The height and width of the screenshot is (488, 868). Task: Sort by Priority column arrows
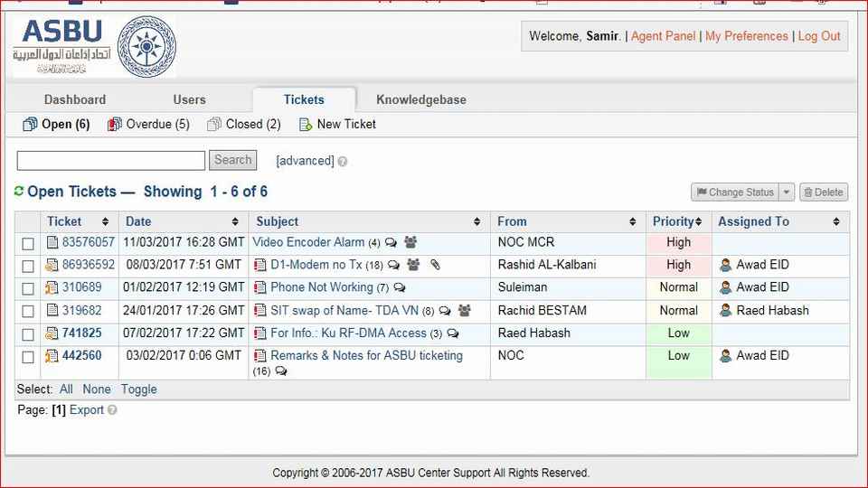[x=699, y=221]
